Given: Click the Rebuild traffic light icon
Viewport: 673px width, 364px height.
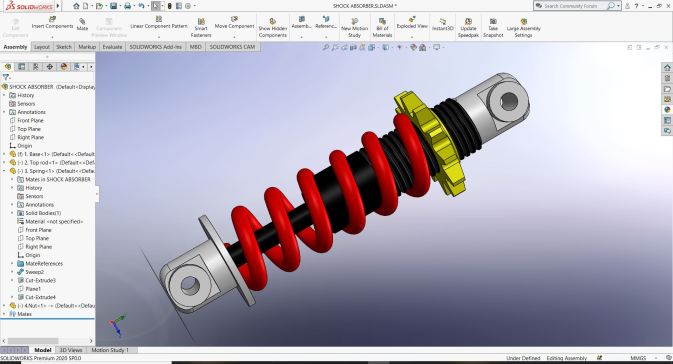Looking at the screenshot, I should click(170, 6).
